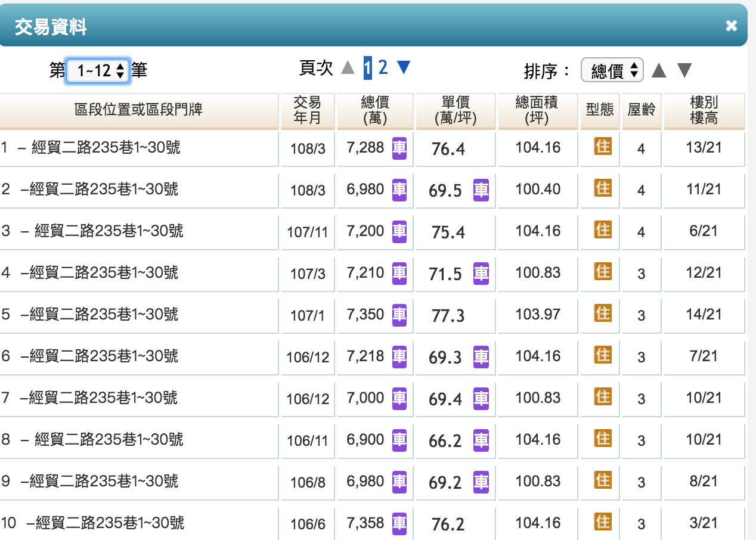Sort descending with the down triangle next to 排序

pyautogui.click(x=684, y=70)
